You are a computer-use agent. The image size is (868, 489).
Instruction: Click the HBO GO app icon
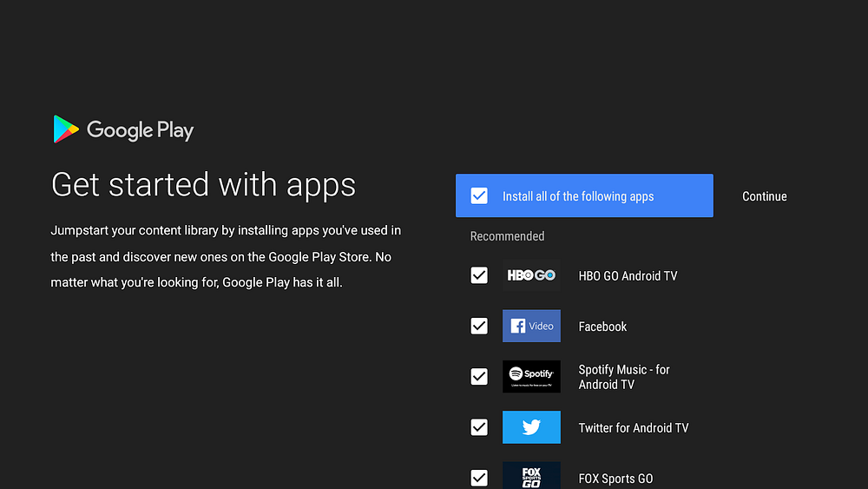coord(531,275)
